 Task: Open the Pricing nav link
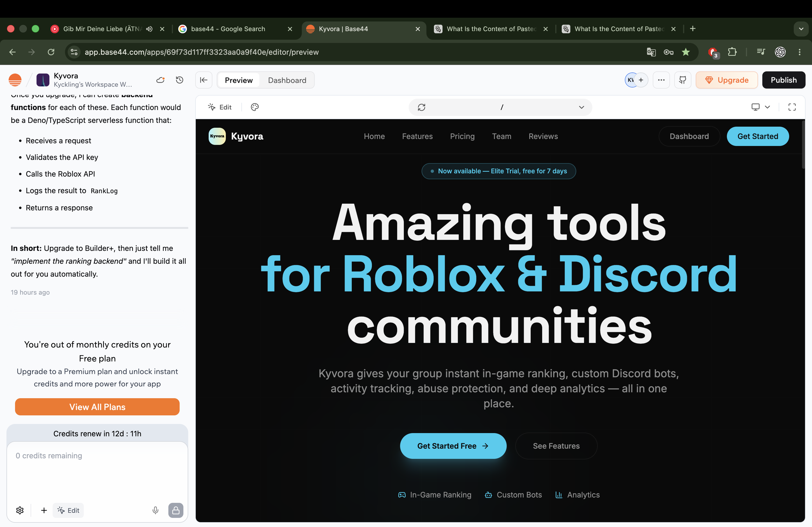[x=462, y=136]
